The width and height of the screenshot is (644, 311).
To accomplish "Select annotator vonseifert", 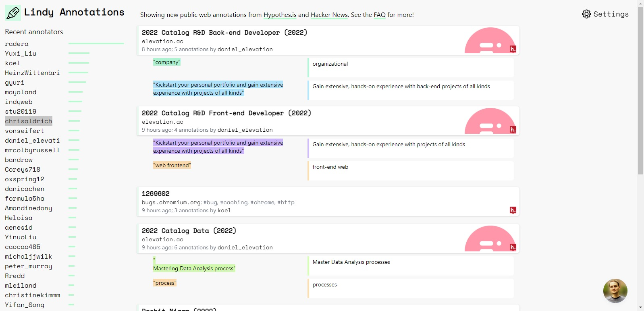I will click(x=25, y=131).
